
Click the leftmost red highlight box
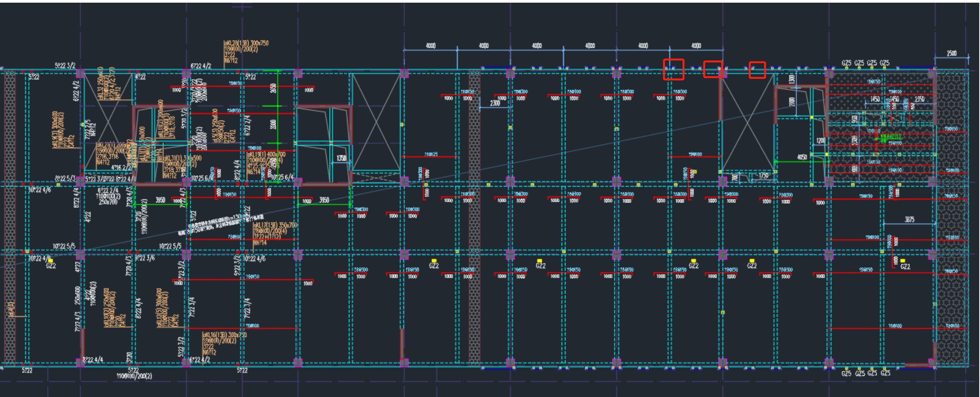click(673, 69)
